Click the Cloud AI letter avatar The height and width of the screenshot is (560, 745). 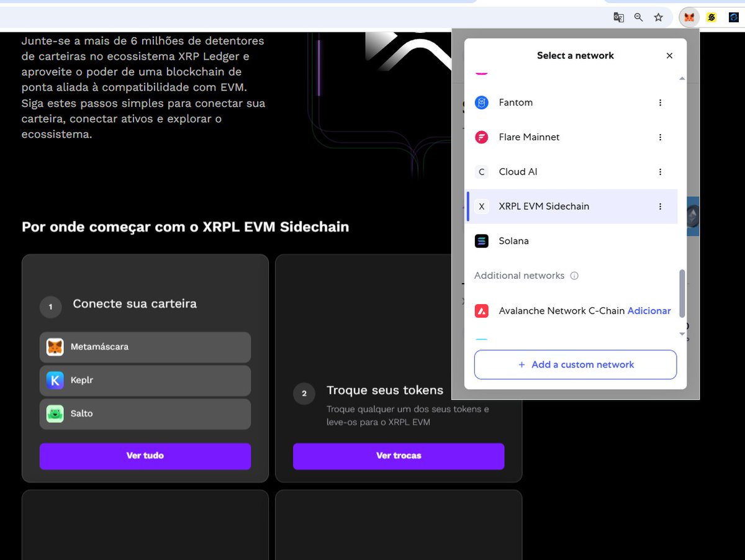tap(482, 172)
